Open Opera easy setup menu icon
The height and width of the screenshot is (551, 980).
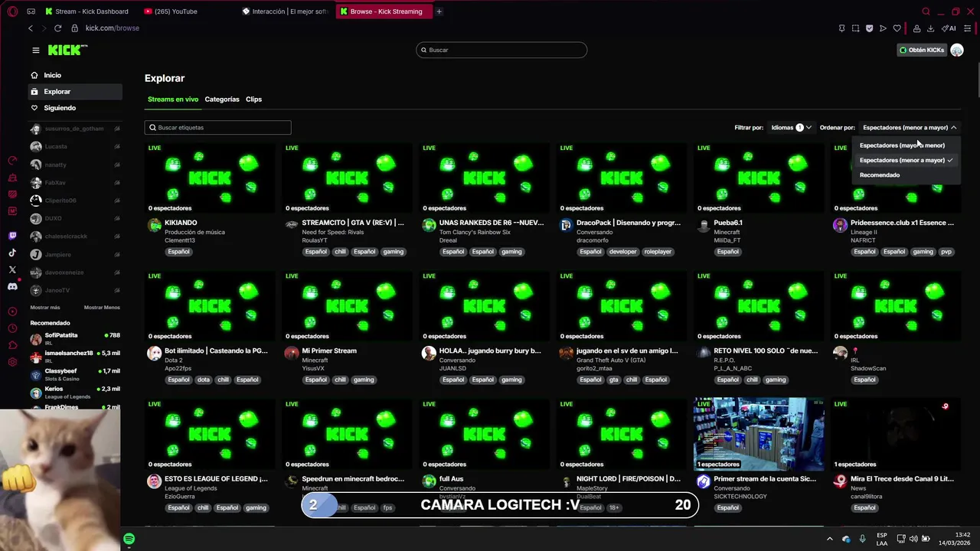click(968, 28)
